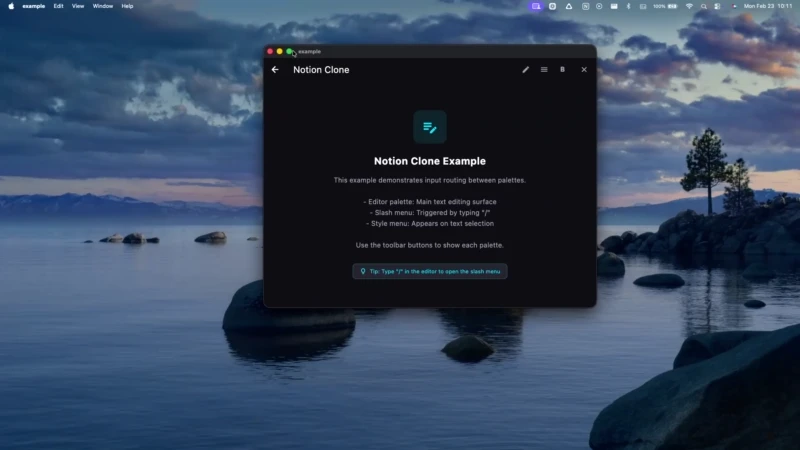The height and width of the screenshot is (450, 800).
Task: Show the slash menu list icon
Action: [x=544, y=69]
